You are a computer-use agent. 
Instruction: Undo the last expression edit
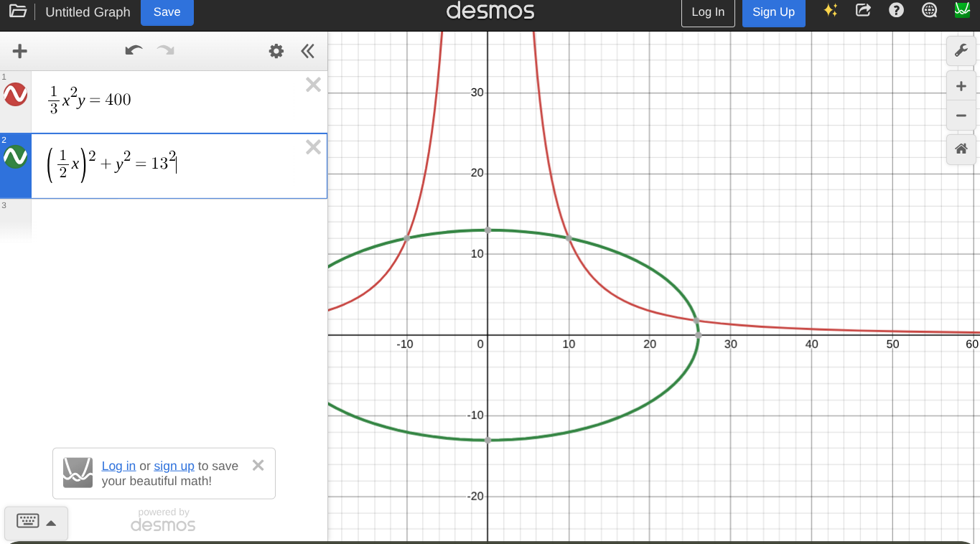point(134,50)
